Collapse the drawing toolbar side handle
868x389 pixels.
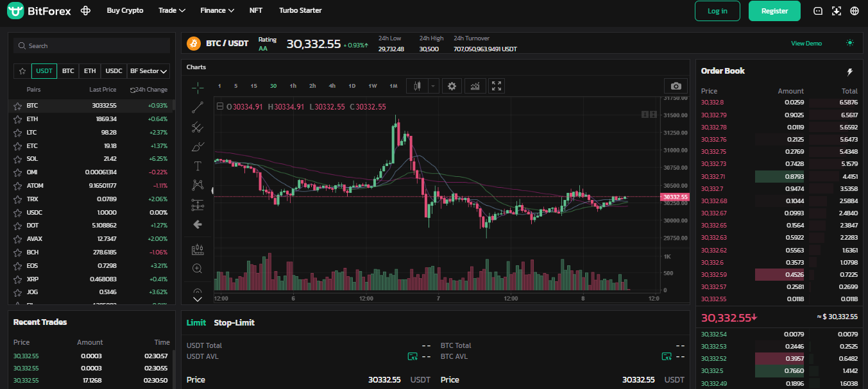[x=213, y=190]
